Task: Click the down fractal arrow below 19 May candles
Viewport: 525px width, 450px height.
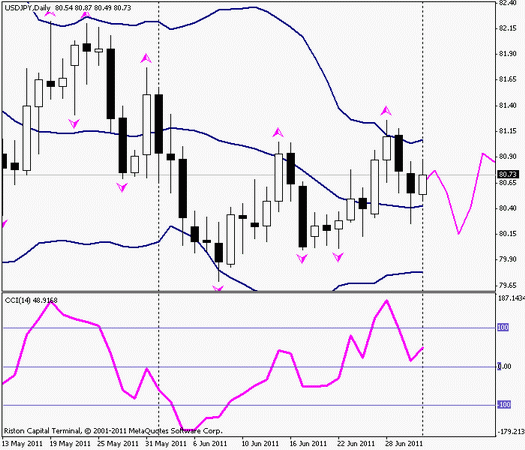Action: 74,123
